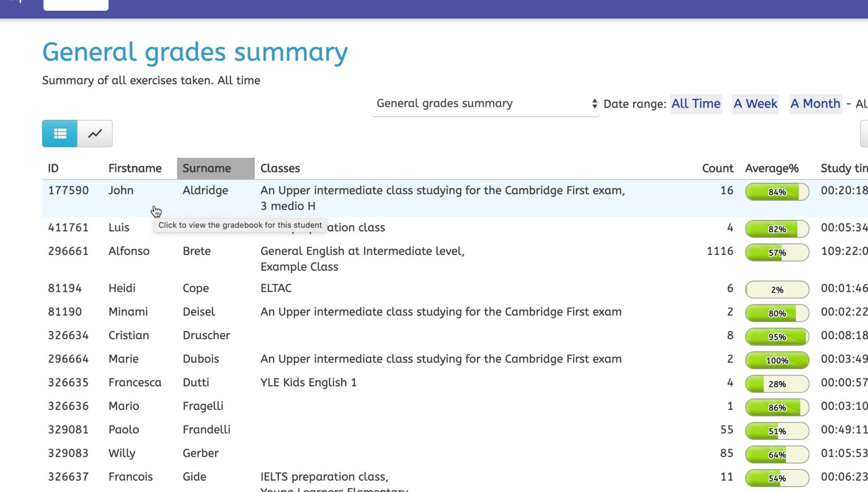
Task: Click Marie Dubois's 100% progress bar
Action: pos(777,360)
